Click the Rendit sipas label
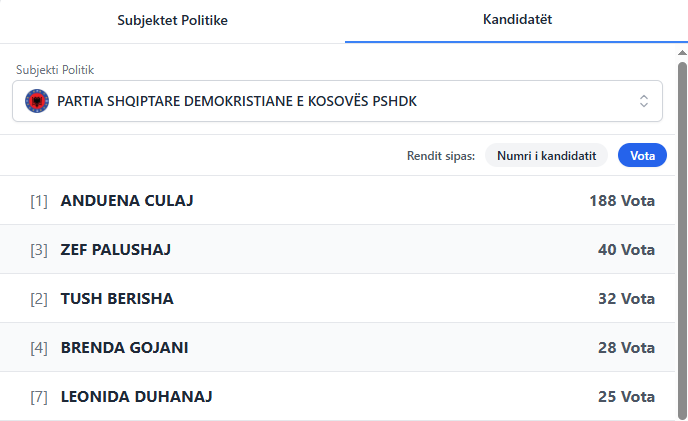Screen dimensions: 688x421 click(x=441, y=155)
